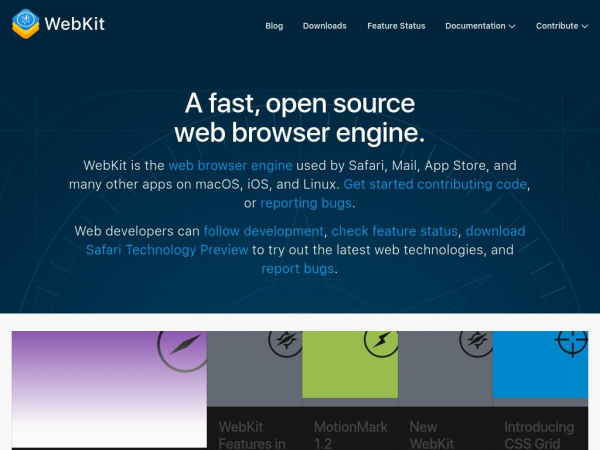Expand the chevron beside Contribute
Screen dimensions: 600x450
point(584,26)
